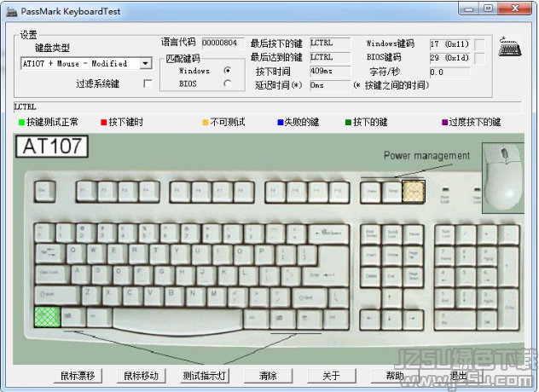Click the 最后达到的键 field showing LCTRL
Viewport: 539px width, 392px height.
pos(330,57)
